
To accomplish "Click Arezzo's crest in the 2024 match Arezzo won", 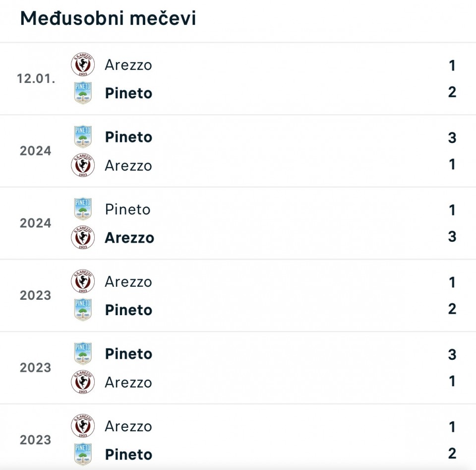I will (83, 237).
